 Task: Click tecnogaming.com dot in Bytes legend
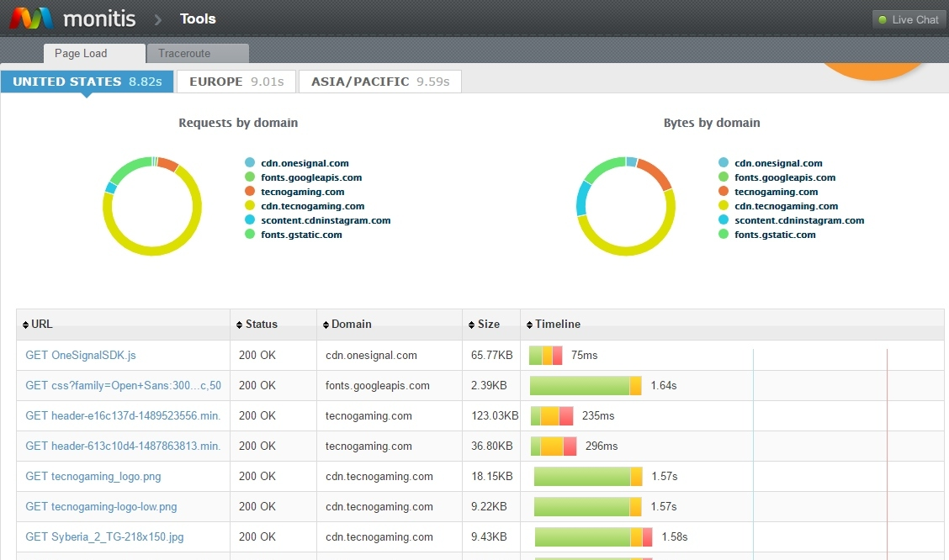point(724,192)
